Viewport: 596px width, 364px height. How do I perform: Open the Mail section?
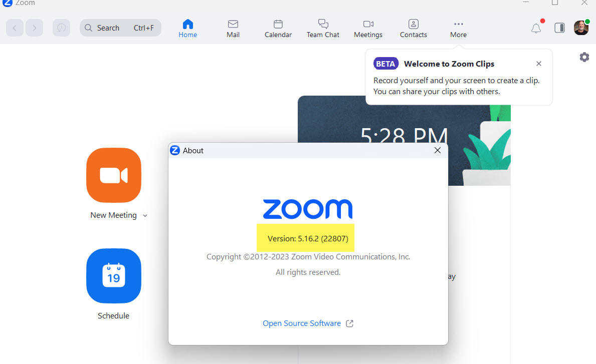(x=233, y=28)
